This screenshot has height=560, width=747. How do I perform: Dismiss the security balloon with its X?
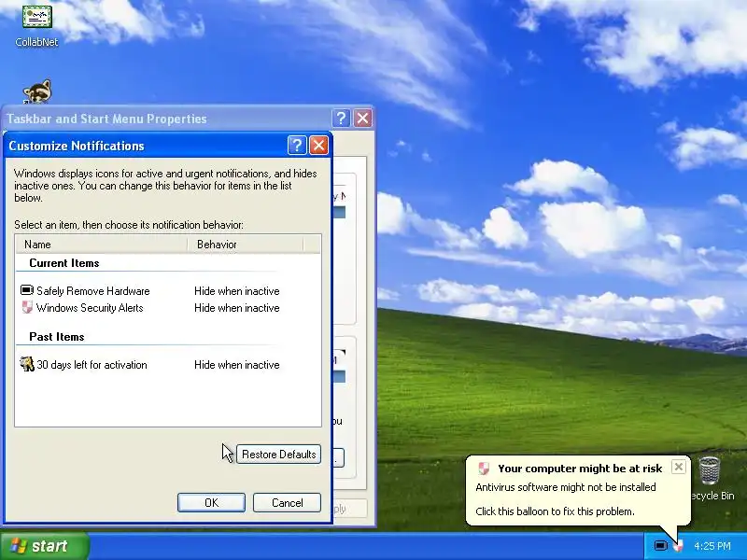pos(679,467)
